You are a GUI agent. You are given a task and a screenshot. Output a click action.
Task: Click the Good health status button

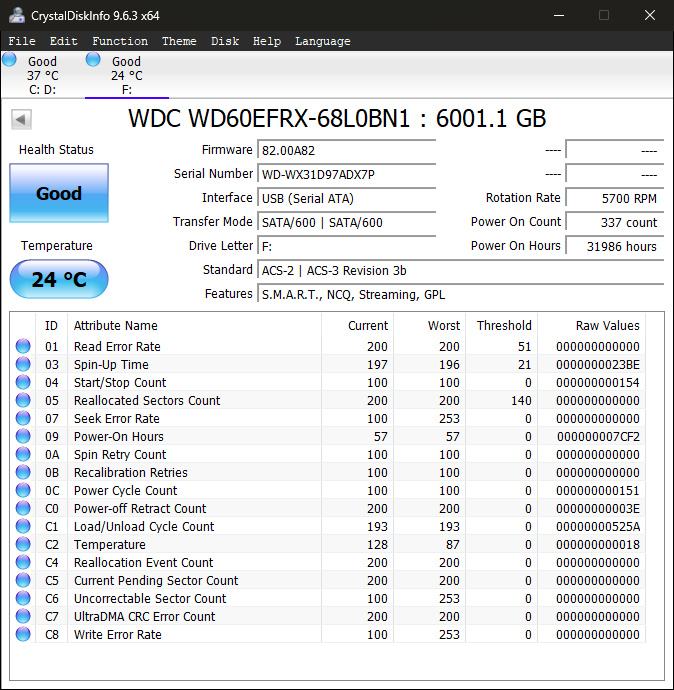59,193
